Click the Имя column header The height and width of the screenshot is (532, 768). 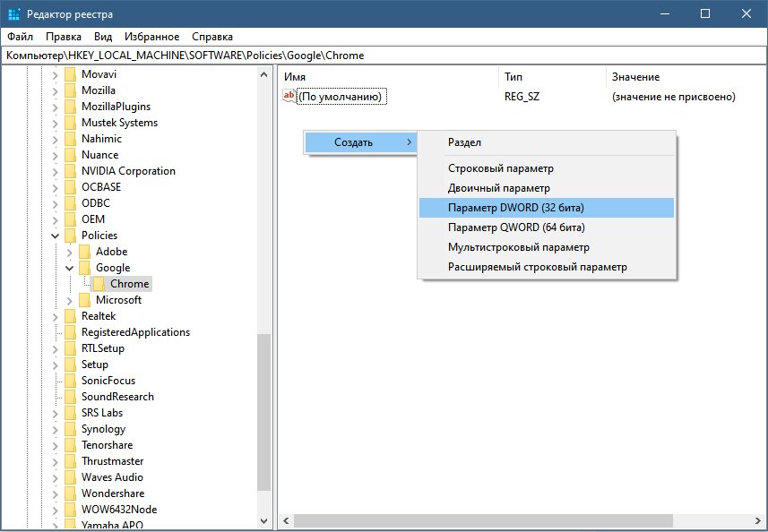click(x=390, y=77)
